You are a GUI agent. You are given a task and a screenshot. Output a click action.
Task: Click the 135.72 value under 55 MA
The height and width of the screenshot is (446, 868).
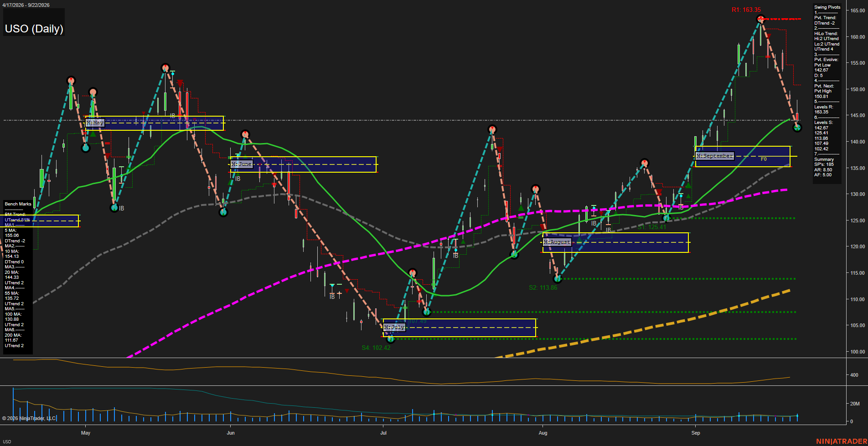[12, 298]
